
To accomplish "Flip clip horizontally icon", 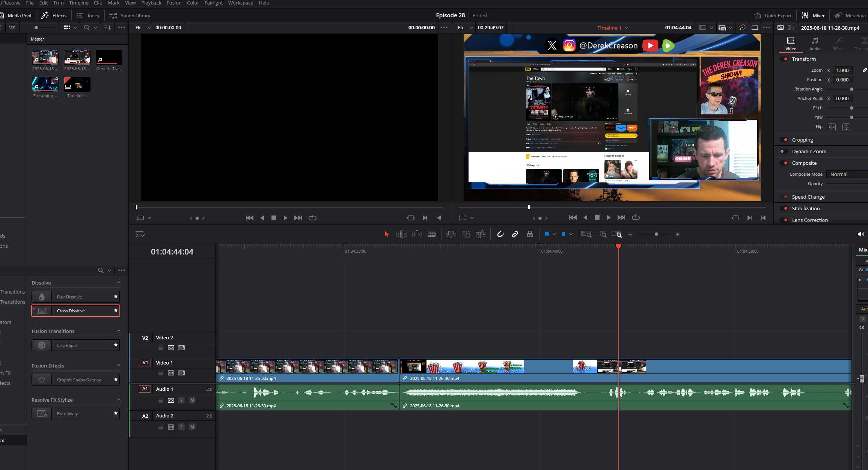I will 832,127.
